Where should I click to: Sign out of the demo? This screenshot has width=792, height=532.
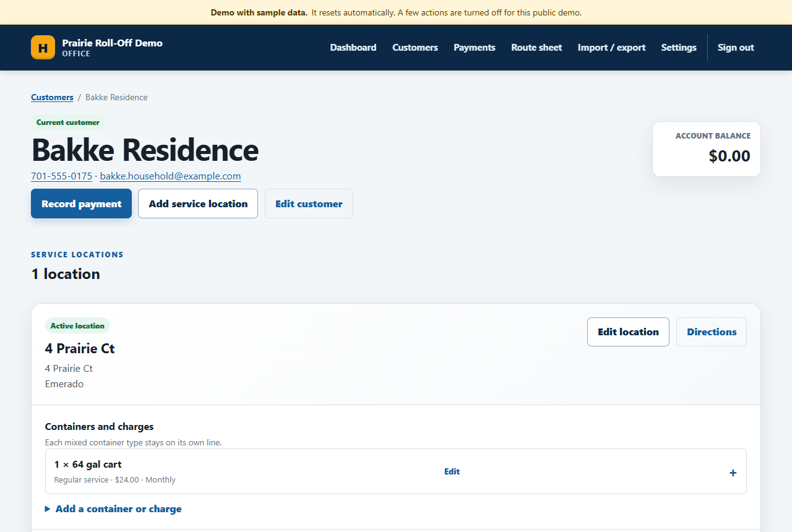[736, 48]
